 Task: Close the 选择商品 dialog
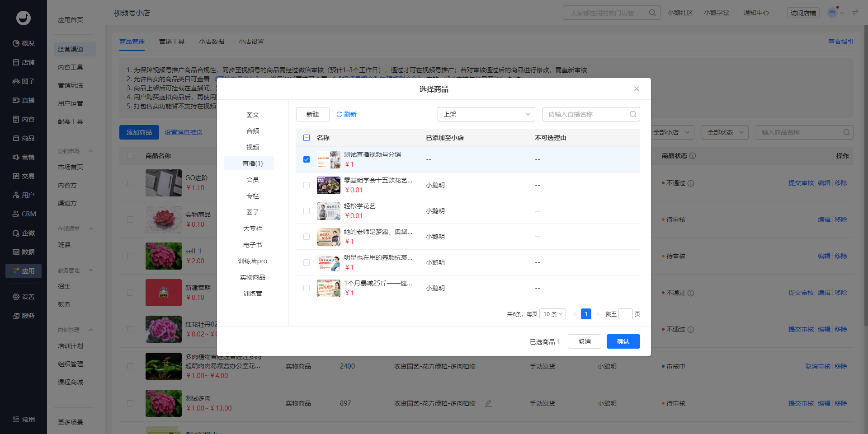click(x=636, y=89)
